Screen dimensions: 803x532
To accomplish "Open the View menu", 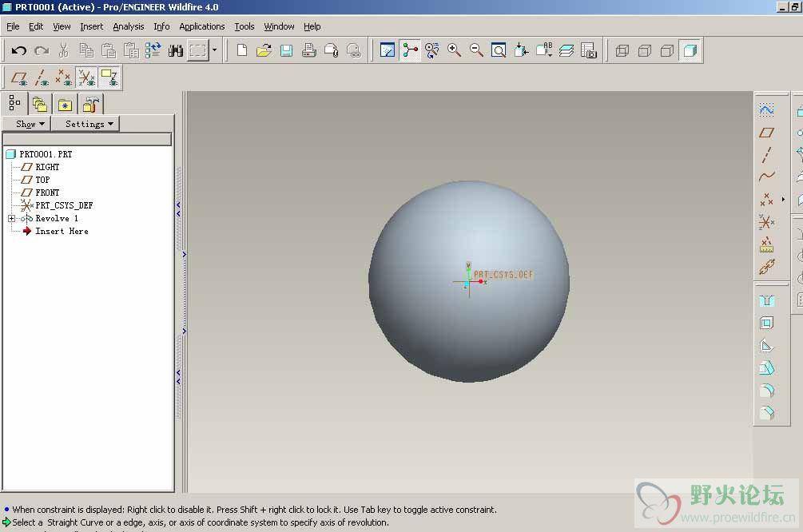I will point(62,26).
